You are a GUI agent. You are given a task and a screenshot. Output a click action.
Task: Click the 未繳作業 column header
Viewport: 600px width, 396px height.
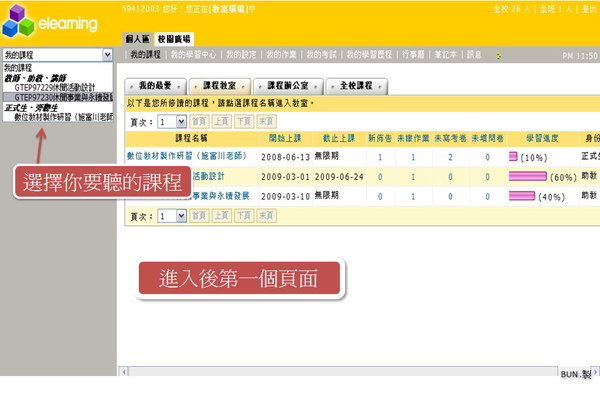click(413, 138)
